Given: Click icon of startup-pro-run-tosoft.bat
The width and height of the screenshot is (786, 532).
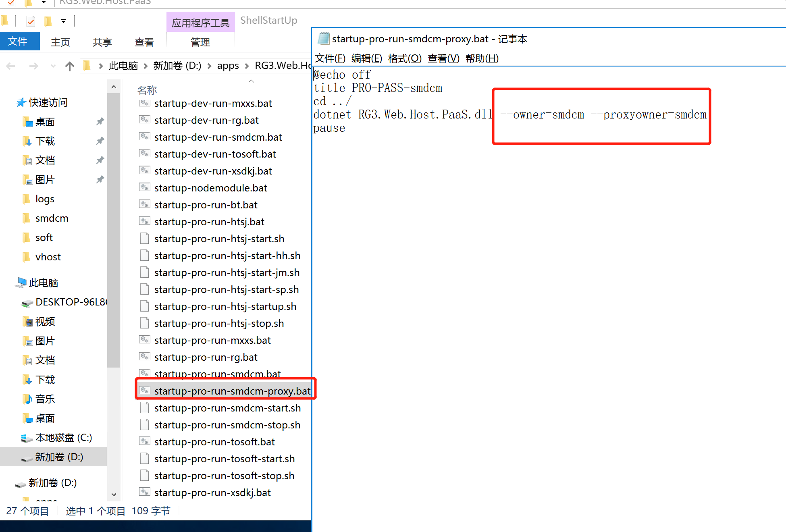Looking at the screenshot, I should pyautogui.click(x=144, y=441).
